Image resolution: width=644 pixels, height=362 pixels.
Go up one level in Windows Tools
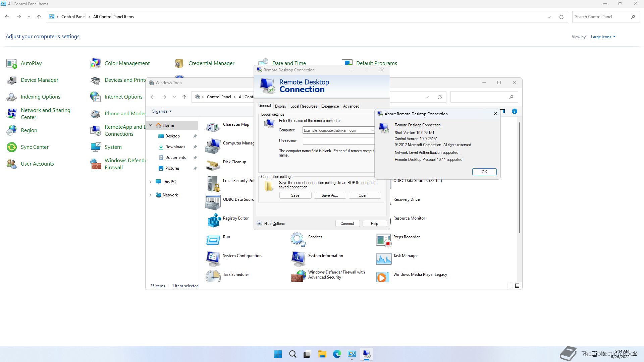(184, 97)
